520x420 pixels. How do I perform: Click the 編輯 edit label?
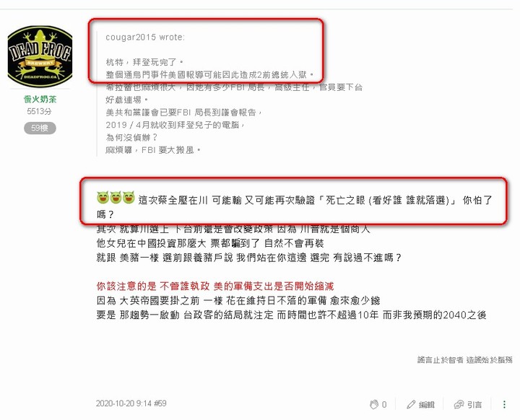click(x=427, y=405)
